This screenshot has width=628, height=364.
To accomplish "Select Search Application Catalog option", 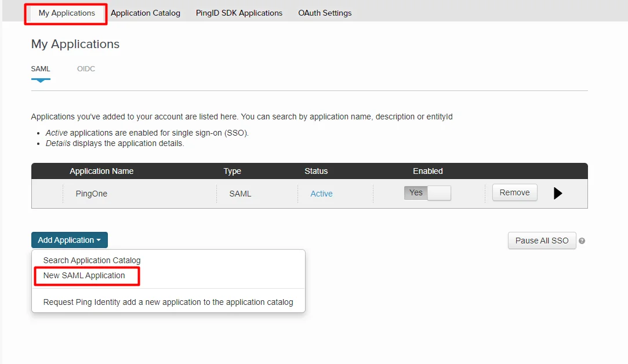I will tap(90, 260).
